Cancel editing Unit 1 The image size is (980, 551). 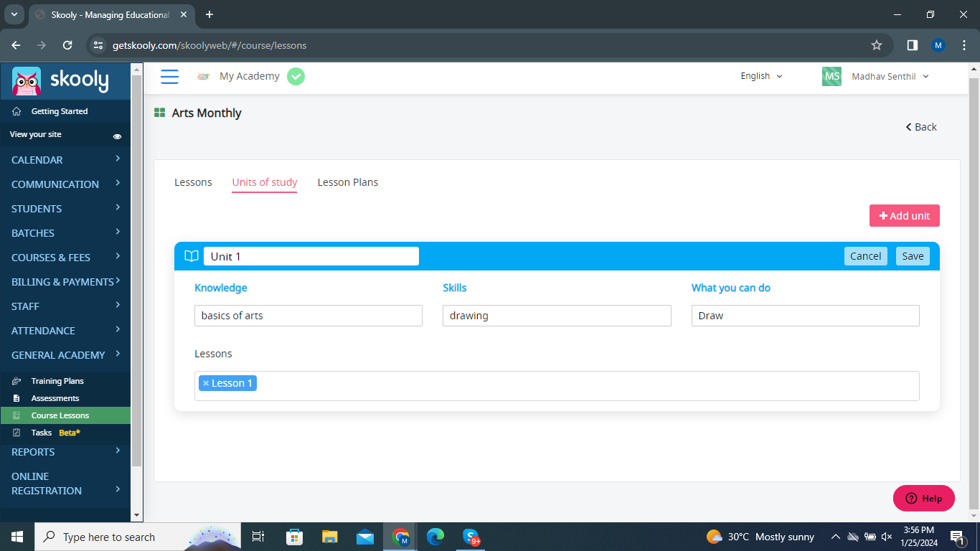point(865,256)
